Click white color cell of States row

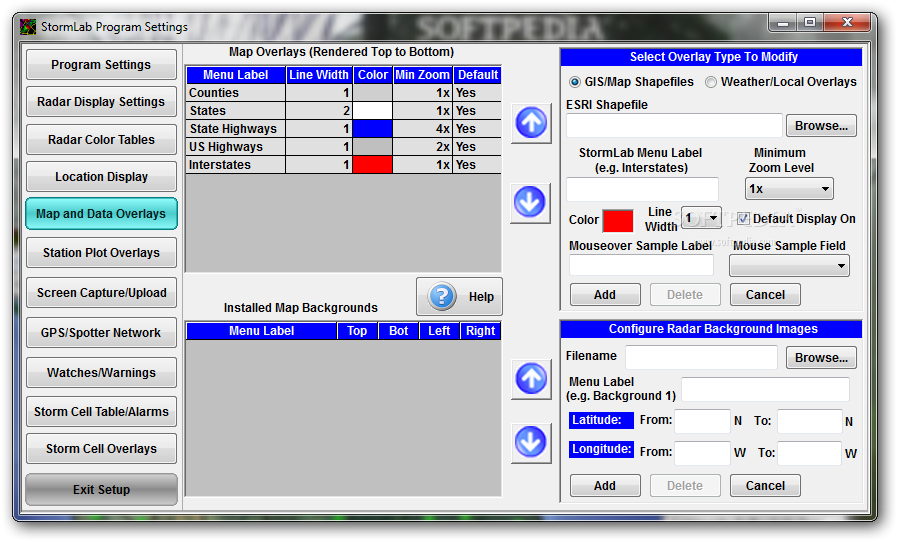[x=372, y=111]
